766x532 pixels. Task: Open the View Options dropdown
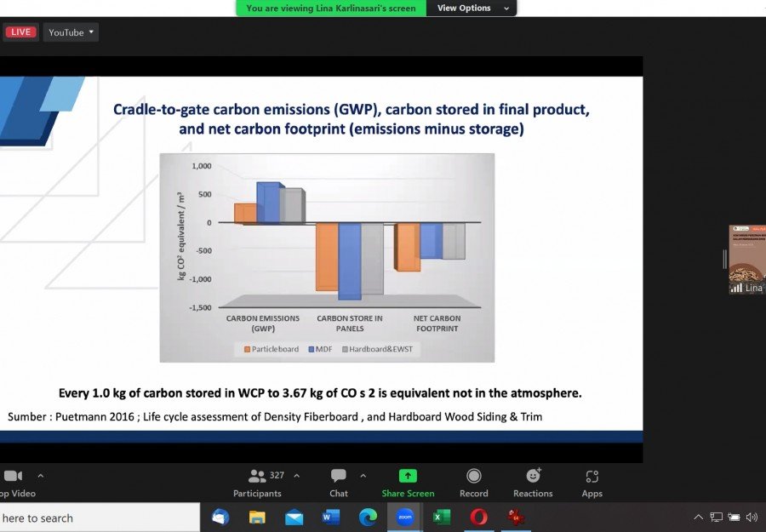pos(472,8)
